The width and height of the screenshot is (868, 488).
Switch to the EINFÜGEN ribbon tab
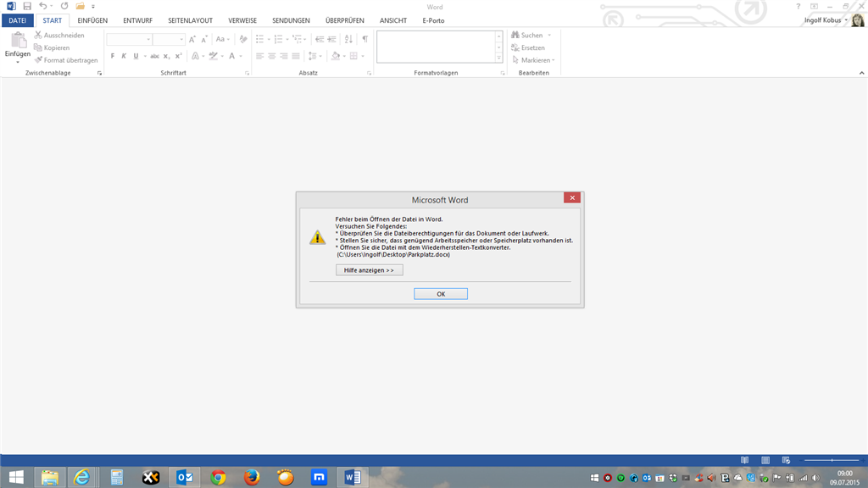click(92, 20)
